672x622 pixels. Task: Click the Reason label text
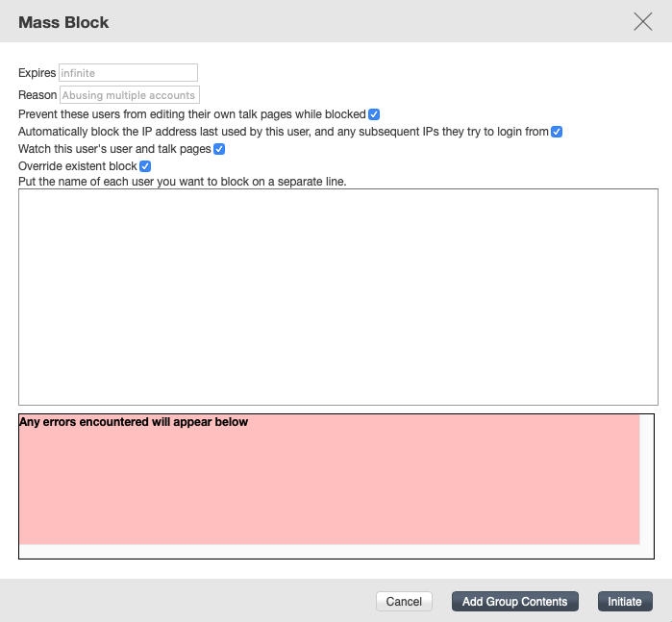click(37, 95)
